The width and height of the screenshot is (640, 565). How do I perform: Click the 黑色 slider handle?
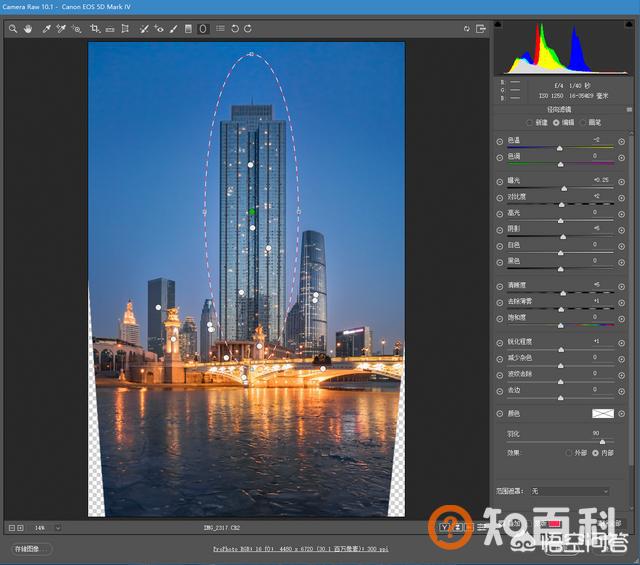pos(560,269)
